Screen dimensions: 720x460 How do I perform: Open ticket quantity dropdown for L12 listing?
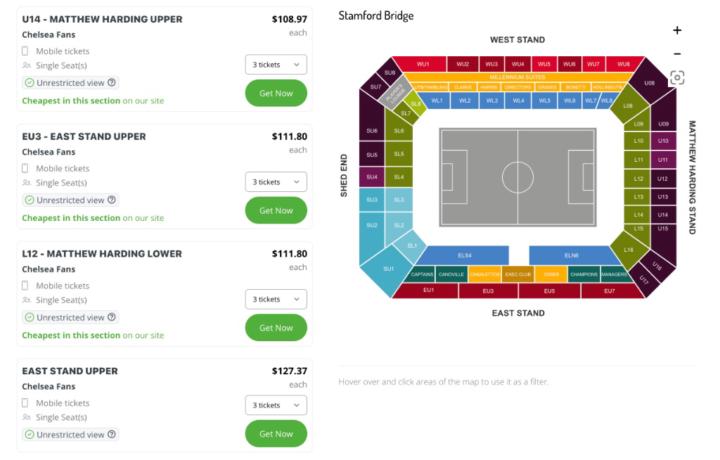pyautogui.click(x=276, y=299)
